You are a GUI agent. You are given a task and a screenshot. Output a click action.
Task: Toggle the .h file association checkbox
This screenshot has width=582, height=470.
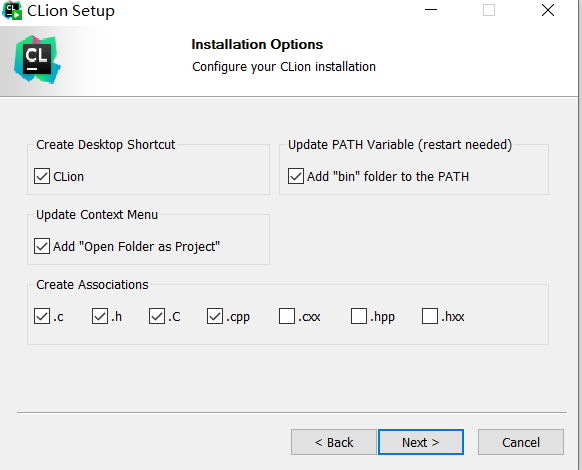click(100, 317)
